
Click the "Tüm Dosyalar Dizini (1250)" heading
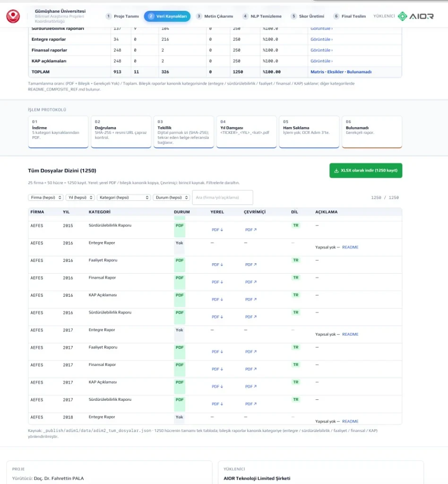point(62,170)
